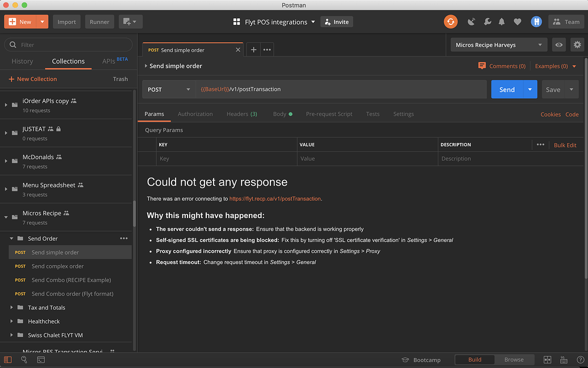
Task: Open the Capture requests satellite icon
Action: 471,21
